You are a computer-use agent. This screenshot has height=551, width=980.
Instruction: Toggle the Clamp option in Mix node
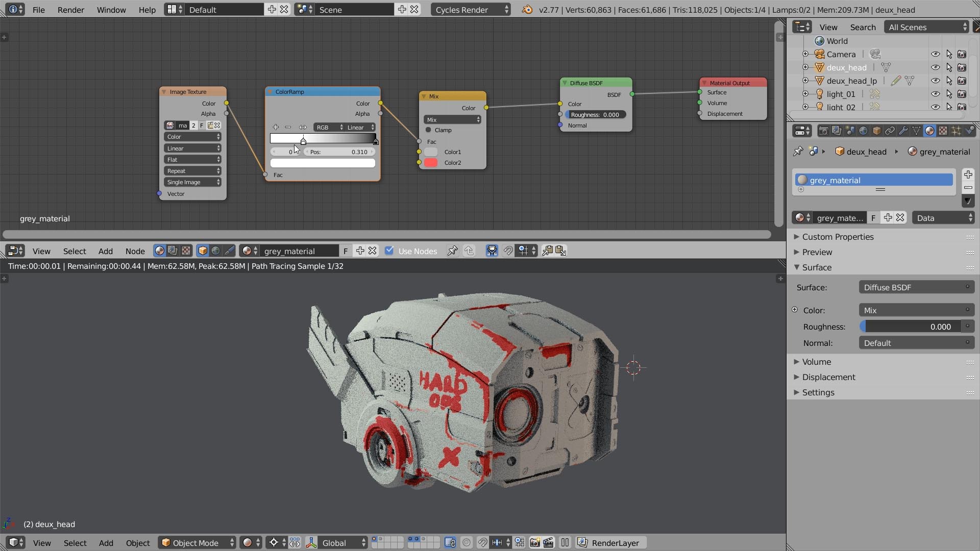[x=428, y=130]
